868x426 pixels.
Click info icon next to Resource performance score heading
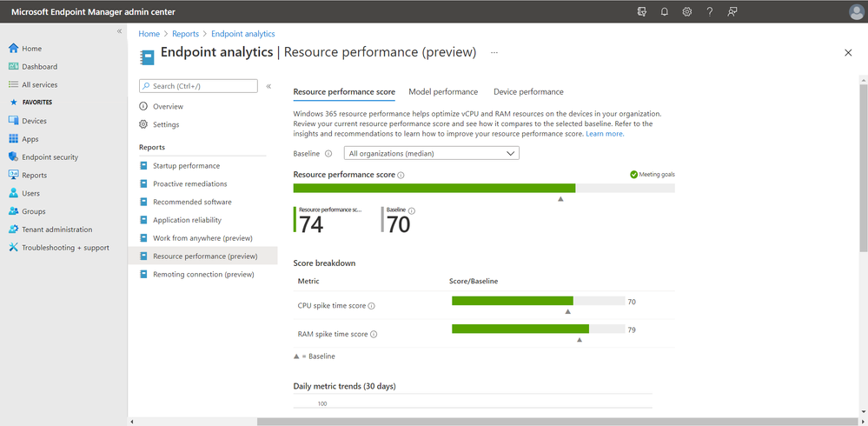(x=401, y=175)
